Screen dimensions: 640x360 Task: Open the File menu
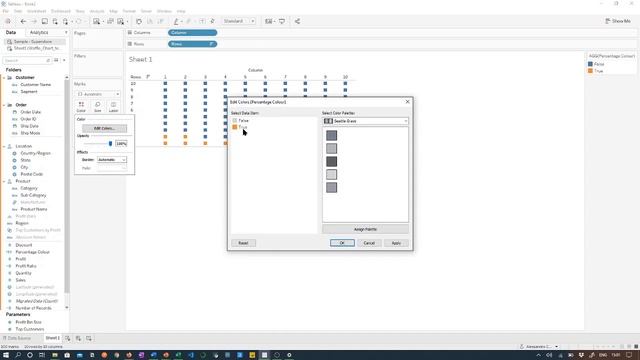pos(5,11)
